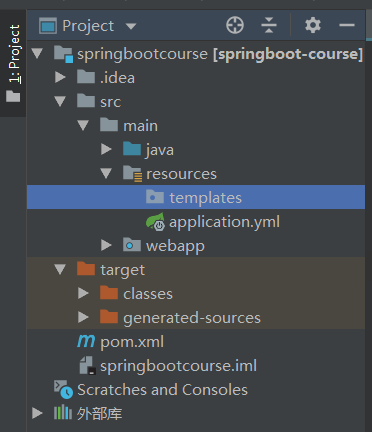Select the 外部库 label

tap(99, 414)
